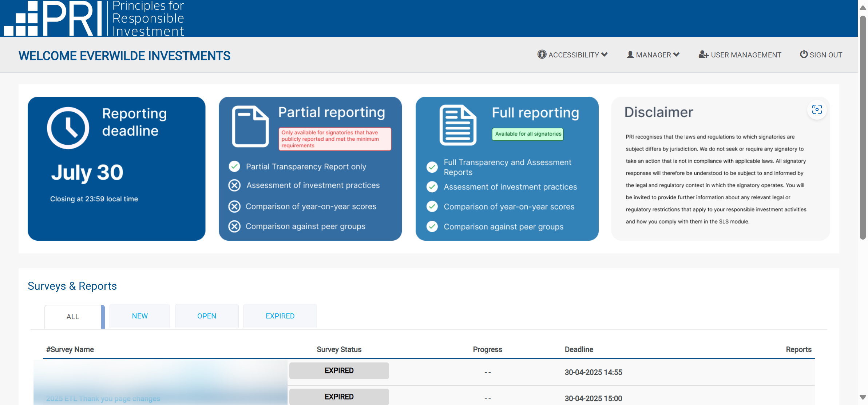Open the OPEN surveys tab

click(207, 316)
